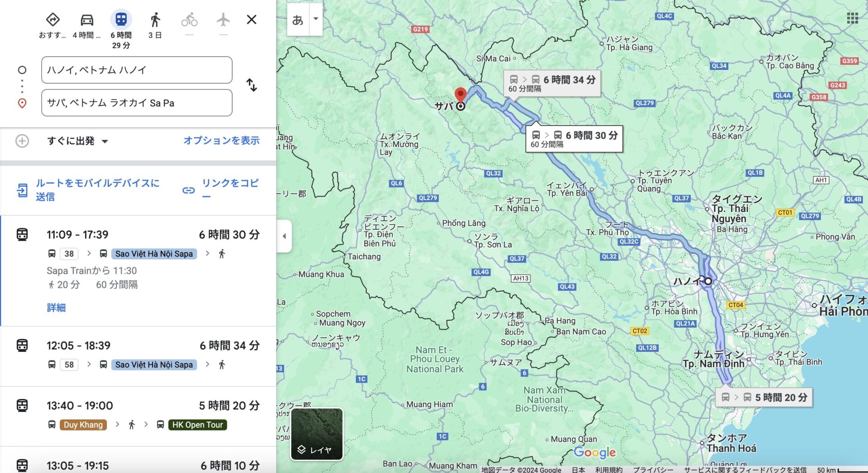
Task: Click the プライバシー footer link
Action: (x=653, y=470)
